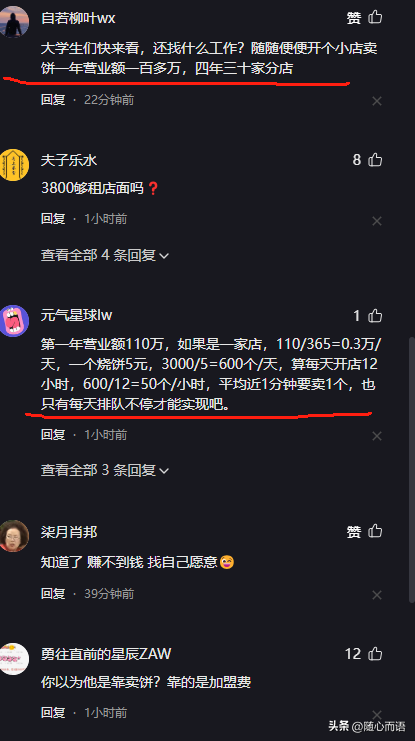
Task: Expand all 4 replies under 夫子乐水
Action: [105, 255]
